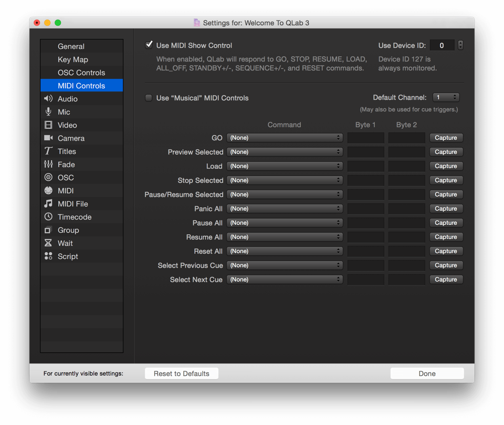
Task: Click the Camera icon in sidebar
Action: (x=48, y=138)
